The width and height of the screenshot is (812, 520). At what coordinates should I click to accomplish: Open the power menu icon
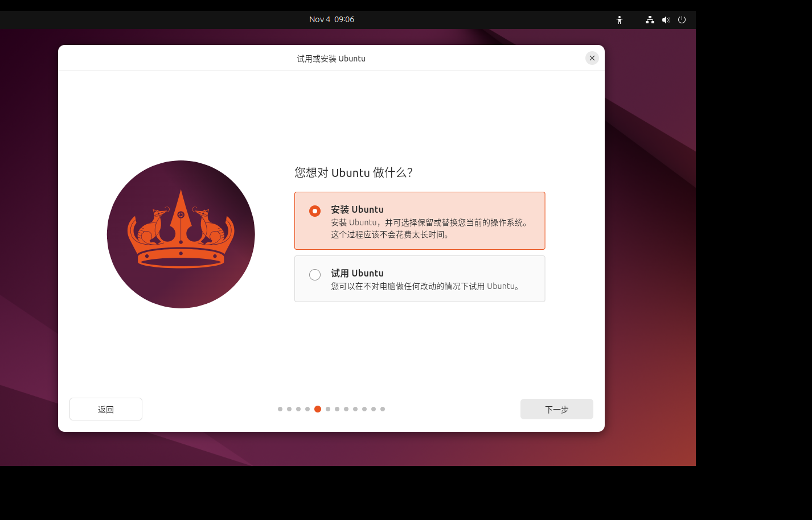pyautogui.click(x=682, y=19)
